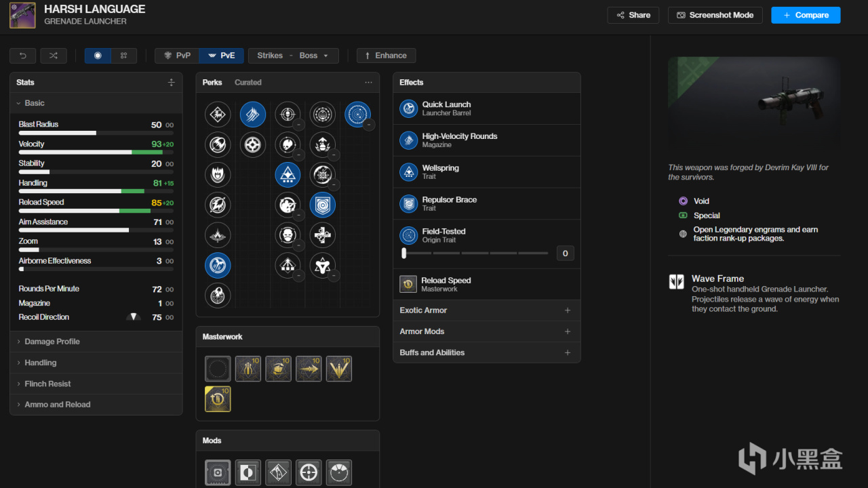Toggle minus badge on arrow-over-boxes perk

click(298, 275)
